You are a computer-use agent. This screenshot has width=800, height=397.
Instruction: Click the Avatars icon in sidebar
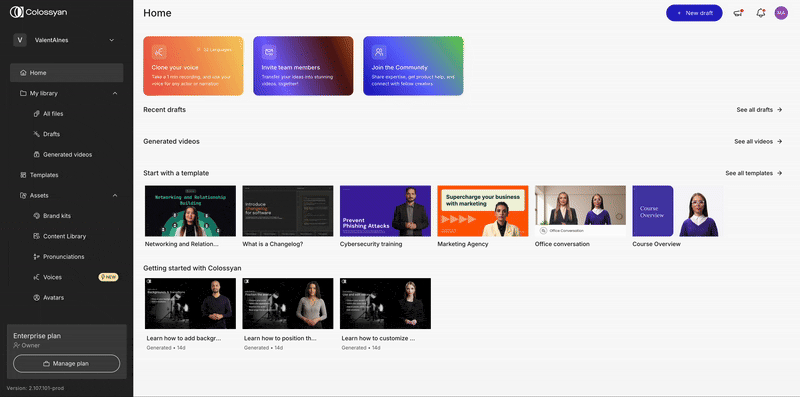tap(36, 297)
